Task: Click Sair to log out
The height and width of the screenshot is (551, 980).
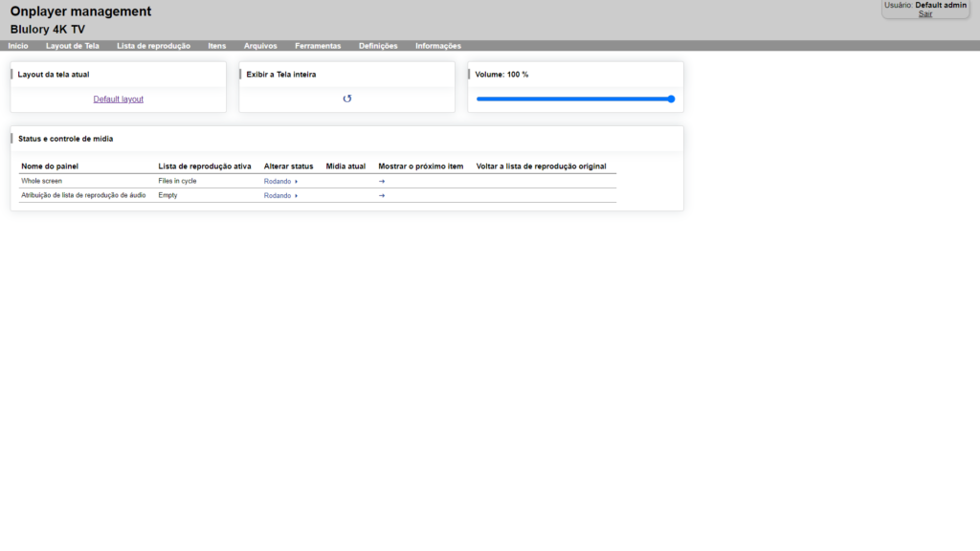Action: pyautogui.click(x=925, y=13)
